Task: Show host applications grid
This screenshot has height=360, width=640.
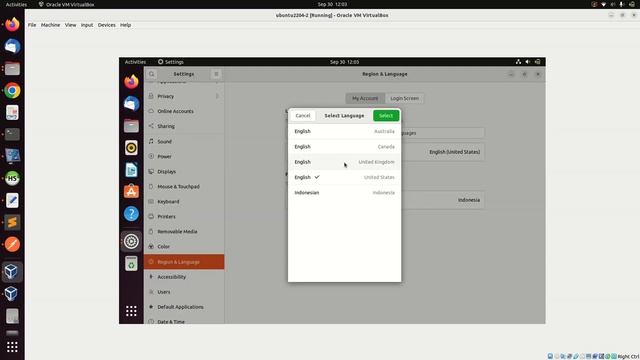Action: tap(12, 347)
